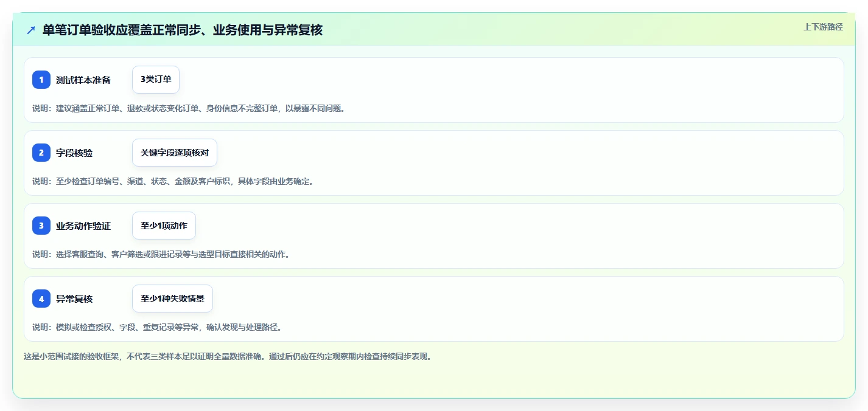
Task: Select the 异常复核 step title
Action: click(x=74, y=299)
